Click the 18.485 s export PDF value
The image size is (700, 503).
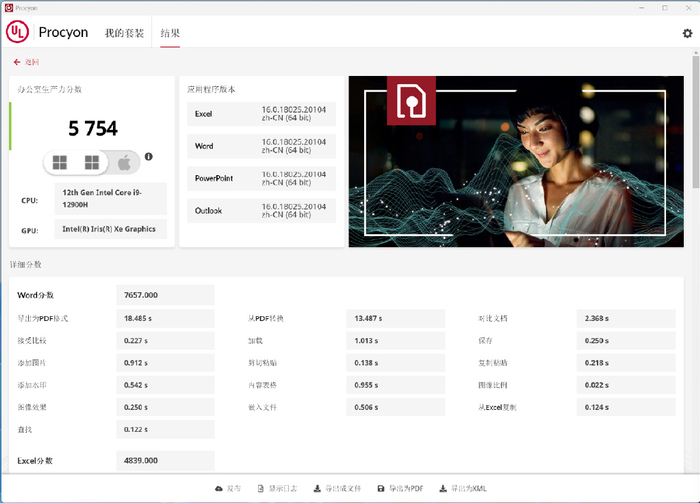point(165,319)
